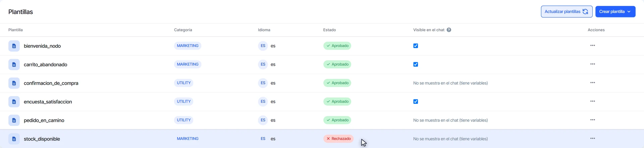Click the ES language badge in carrito_abandonado row
This screenshot has width=644, height=148.
pyautogui.click(x=263, y=64)
